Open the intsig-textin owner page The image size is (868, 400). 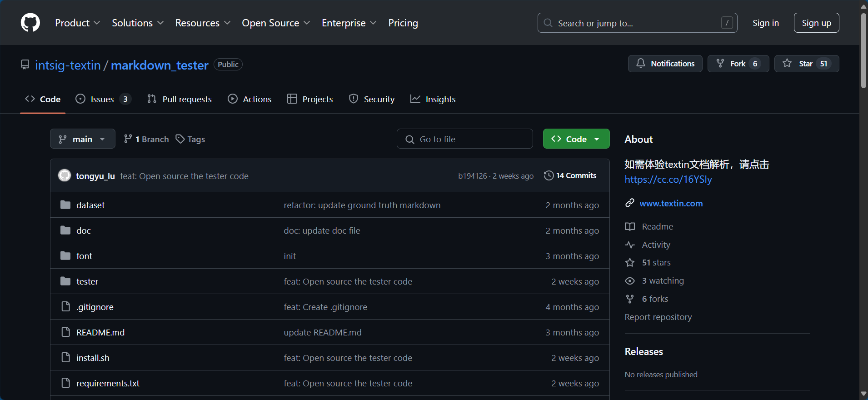68,65
